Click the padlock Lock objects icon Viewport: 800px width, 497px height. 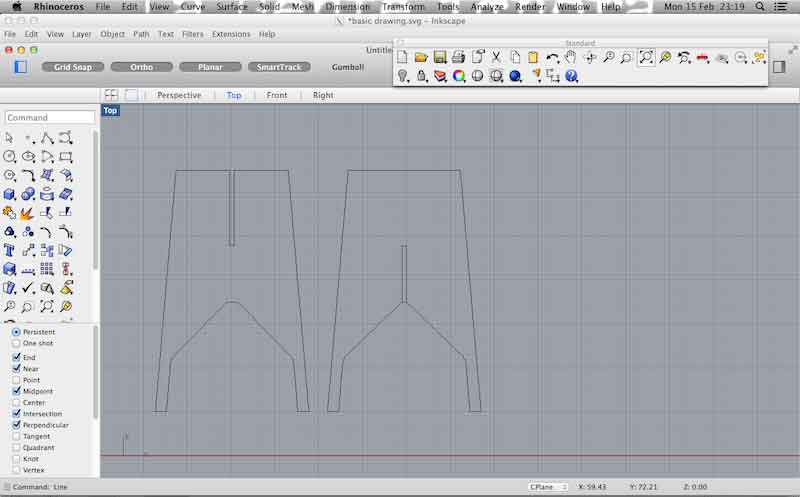point(421,76)
